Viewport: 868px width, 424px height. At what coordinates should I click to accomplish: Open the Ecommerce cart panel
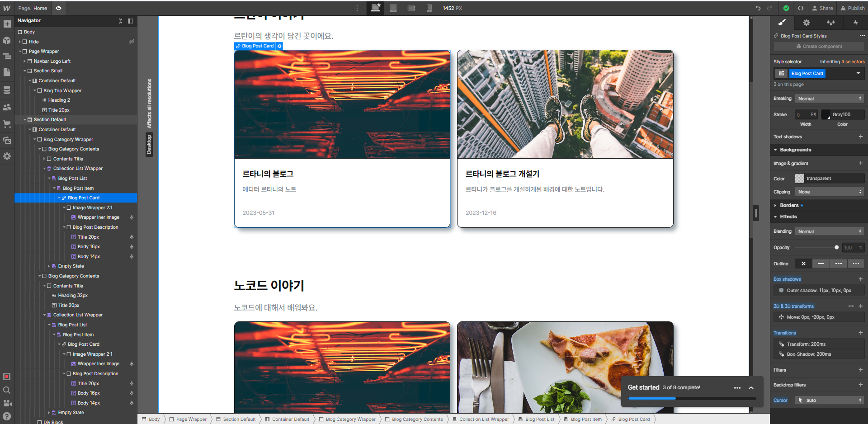7,123
